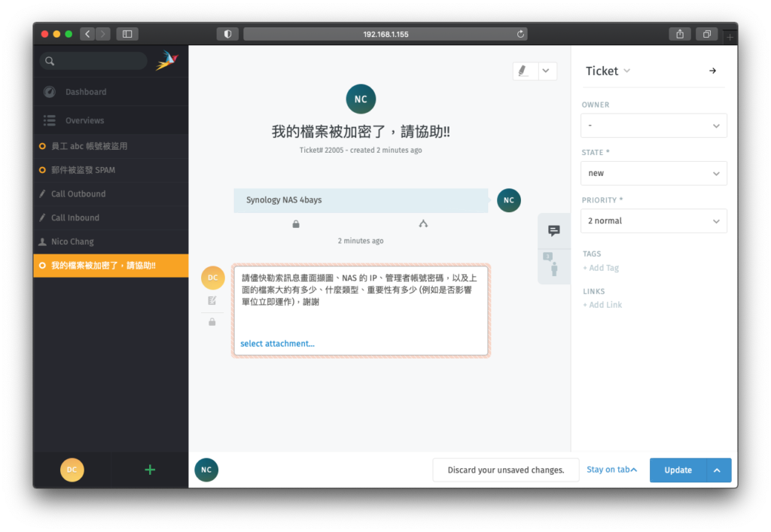Screen dimensions: 771x532
Task: Click the ticket title 我的檔案被加密了,請協助!!
Action: coord(361,132)
